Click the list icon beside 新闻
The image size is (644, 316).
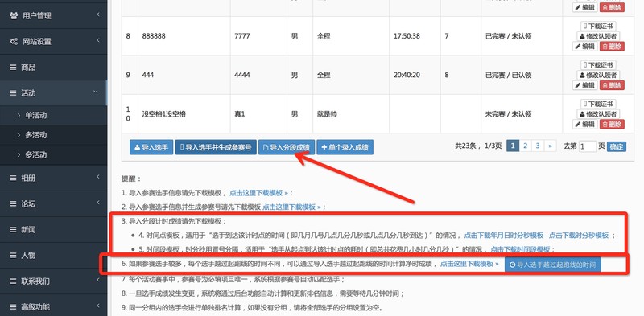coord(14,230)
